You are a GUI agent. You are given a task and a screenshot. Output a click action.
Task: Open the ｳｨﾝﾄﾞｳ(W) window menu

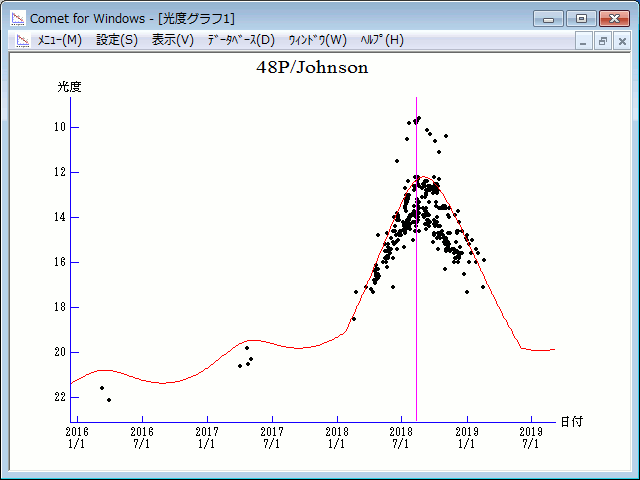coord(317,40)
